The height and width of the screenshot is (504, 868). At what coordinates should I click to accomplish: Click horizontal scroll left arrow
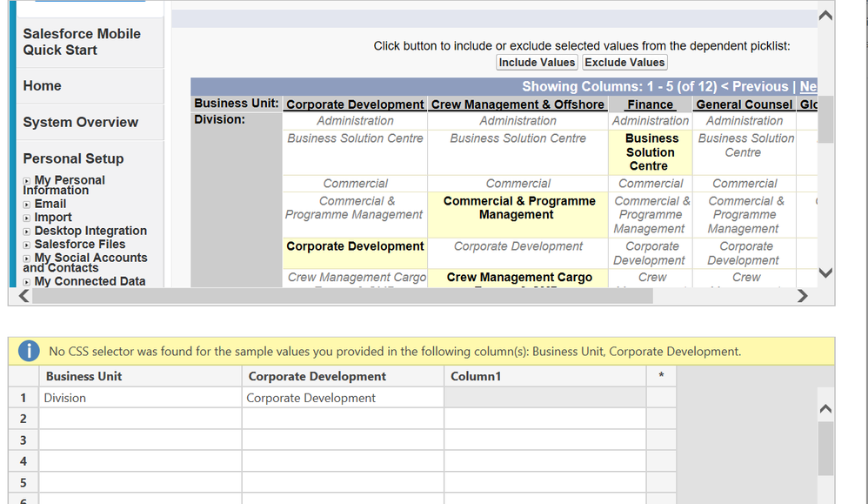(23, 296)
